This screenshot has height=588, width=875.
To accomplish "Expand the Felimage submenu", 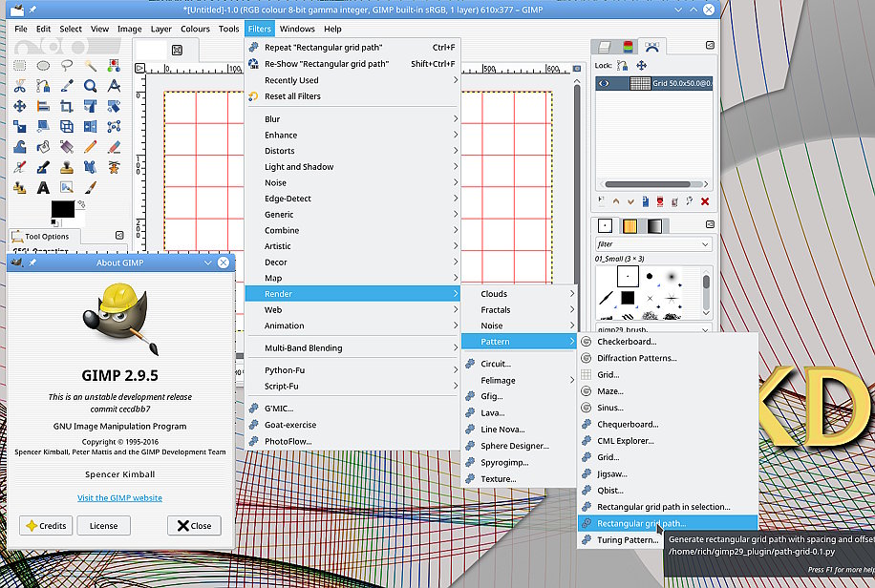I will click(x=519, y=381).
